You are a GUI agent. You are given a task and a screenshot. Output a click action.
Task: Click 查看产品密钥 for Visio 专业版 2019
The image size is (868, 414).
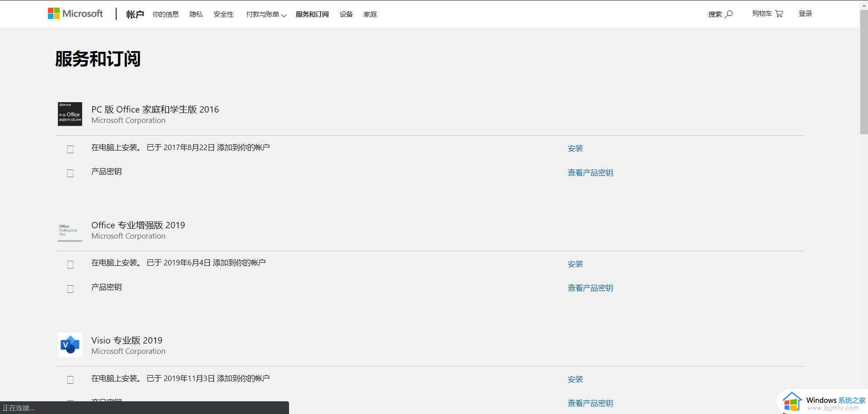pos(590,403)
